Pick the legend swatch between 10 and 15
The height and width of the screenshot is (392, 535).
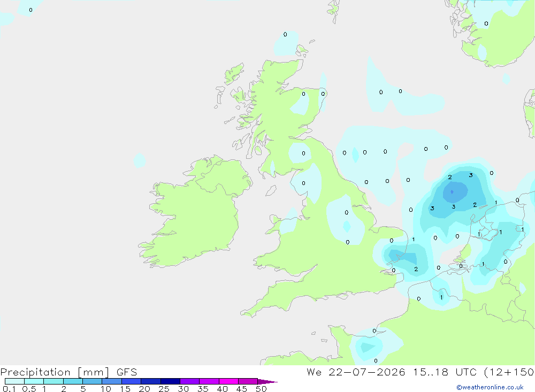click(112, 381)
